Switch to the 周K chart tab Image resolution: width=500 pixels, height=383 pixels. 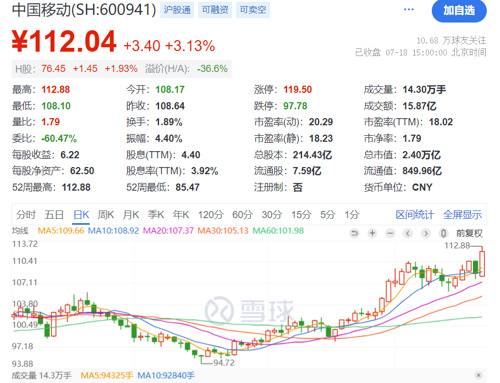106,215
